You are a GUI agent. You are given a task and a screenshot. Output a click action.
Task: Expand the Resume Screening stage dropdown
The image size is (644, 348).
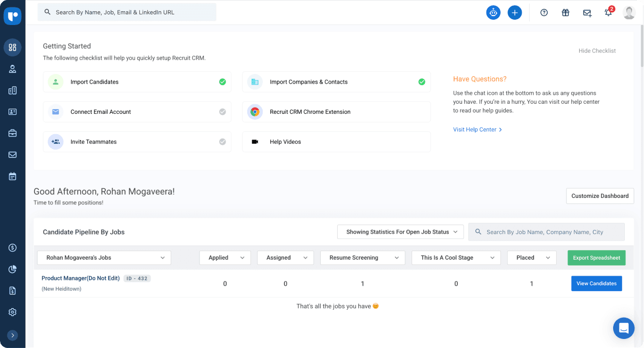coord(362,258)
